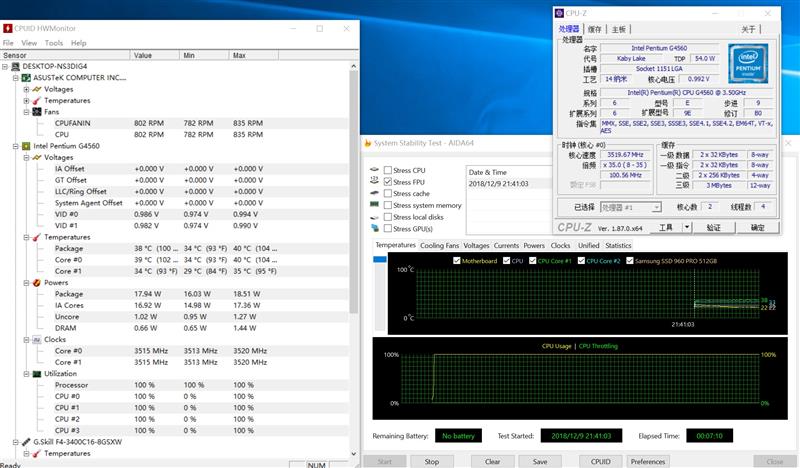Click the G.Skill memory module icon

pyautogui.click(x=27, y=442)
